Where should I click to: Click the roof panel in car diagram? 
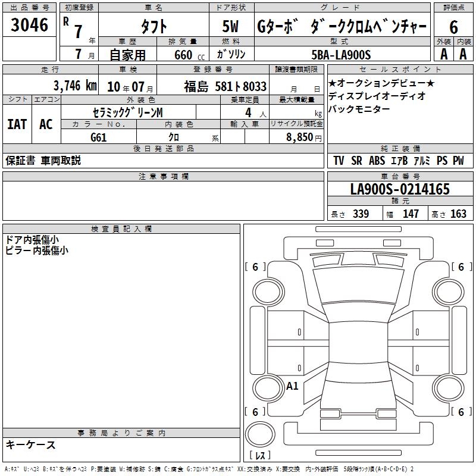tap(358, 343)
